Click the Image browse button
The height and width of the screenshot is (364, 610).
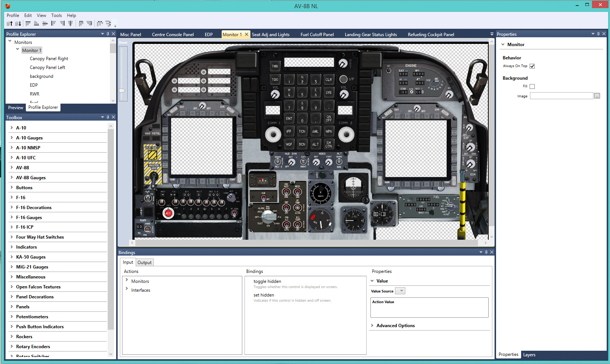point(597,96)
